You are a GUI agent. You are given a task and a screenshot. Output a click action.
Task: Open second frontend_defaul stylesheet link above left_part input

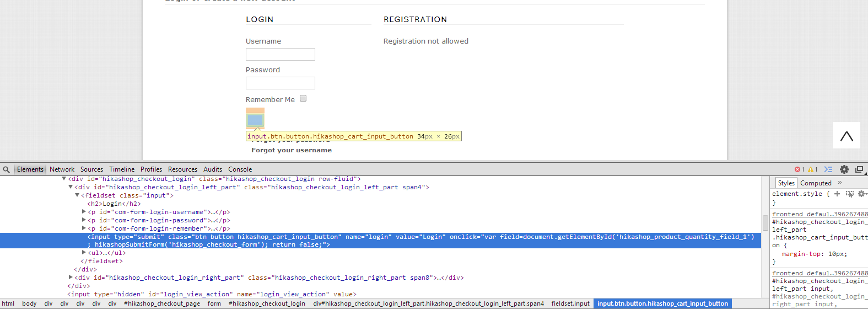pos(820,273)
